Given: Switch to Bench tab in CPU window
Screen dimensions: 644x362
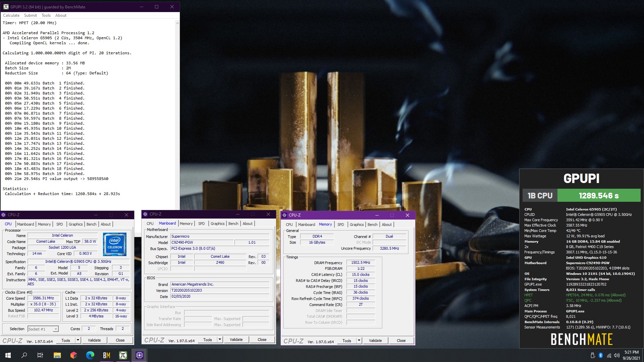Looking at the screenshot, I should [91, 224].
